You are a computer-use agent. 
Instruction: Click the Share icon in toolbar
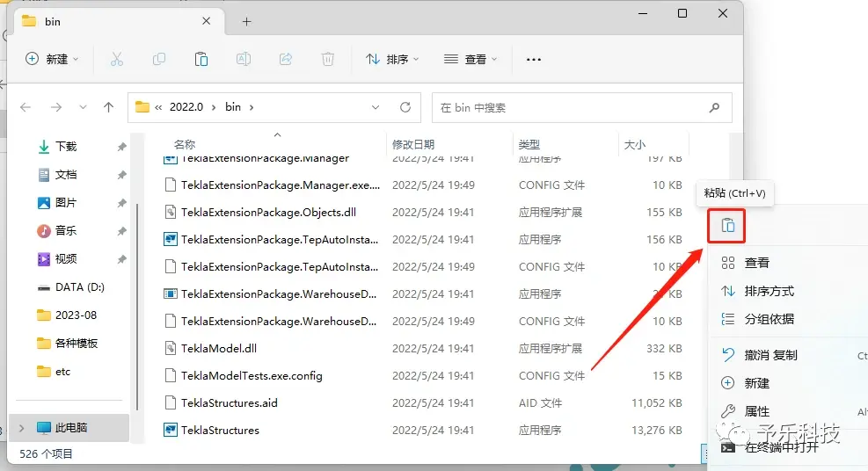coord(286,59)
